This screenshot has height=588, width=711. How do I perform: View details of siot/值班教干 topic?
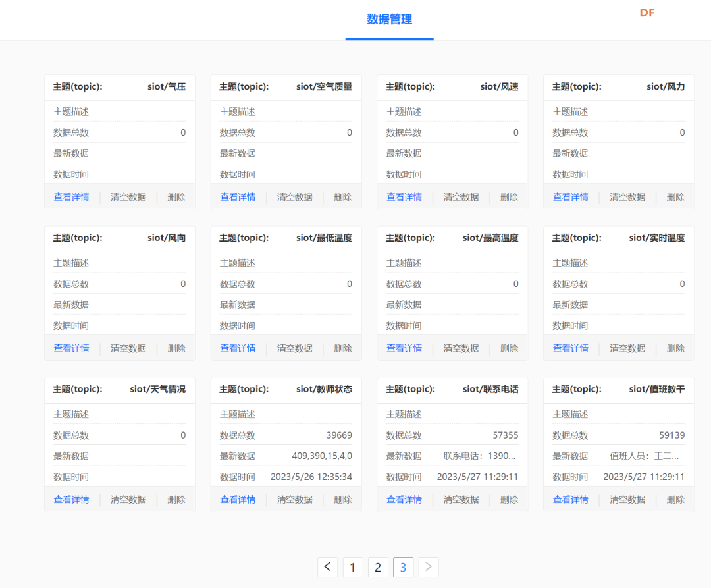[x=570, y=500]
